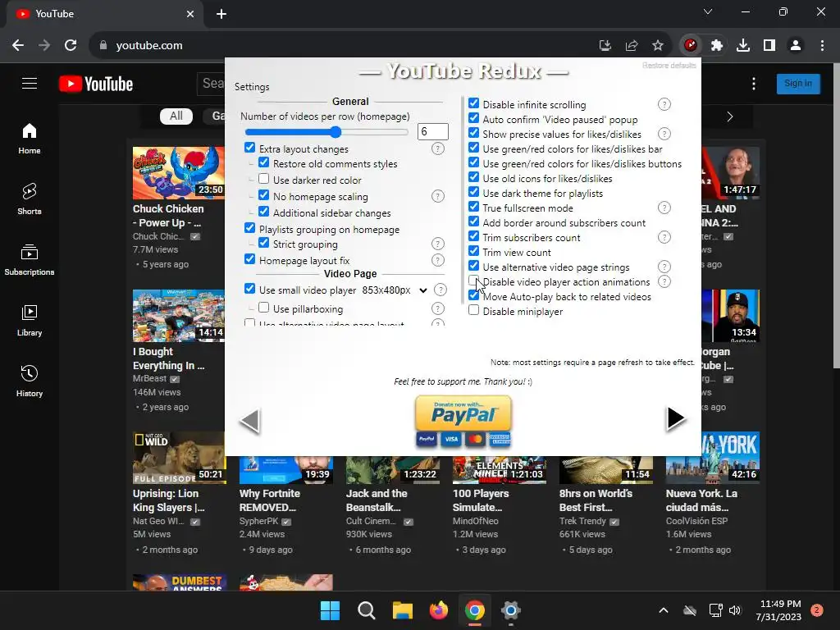Switch to the YouTube browser tab
Screen dimensions: 840x630
point(105,14)
